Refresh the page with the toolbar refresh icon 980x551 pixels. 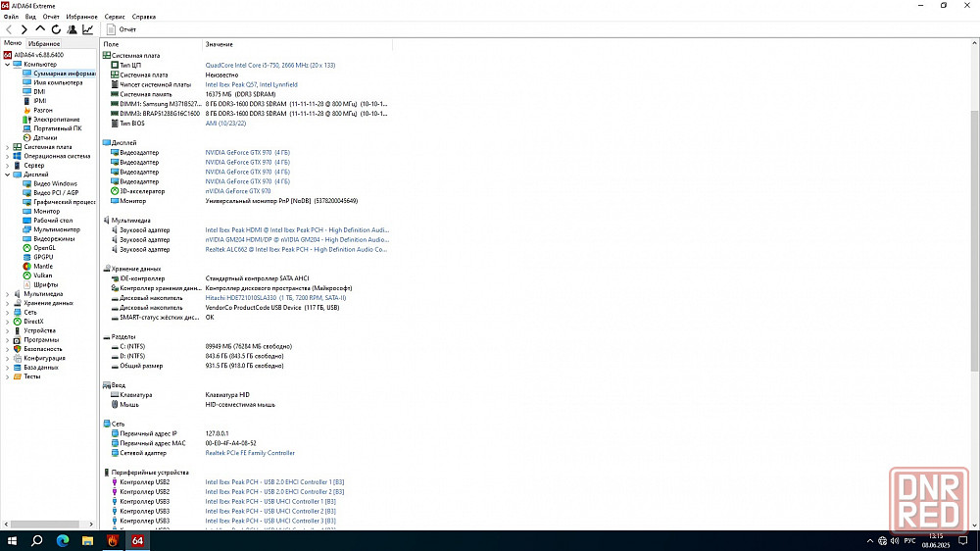(56, 29)
